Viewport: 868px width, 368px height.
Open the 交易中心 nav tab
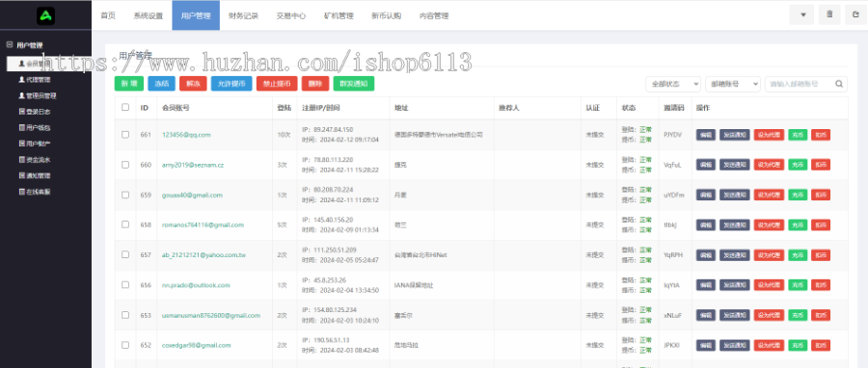click(290, 15)
